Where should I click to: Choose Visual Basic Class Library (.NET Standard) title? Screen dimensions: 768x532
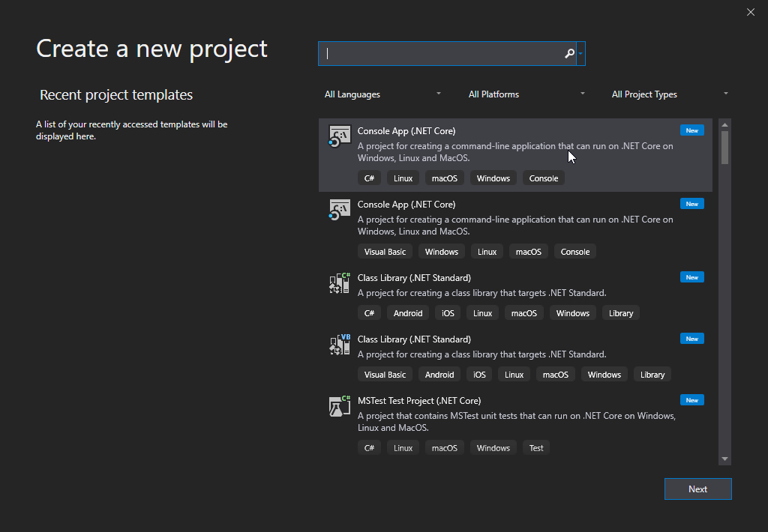pyautogui.click(x=414, y=339)
